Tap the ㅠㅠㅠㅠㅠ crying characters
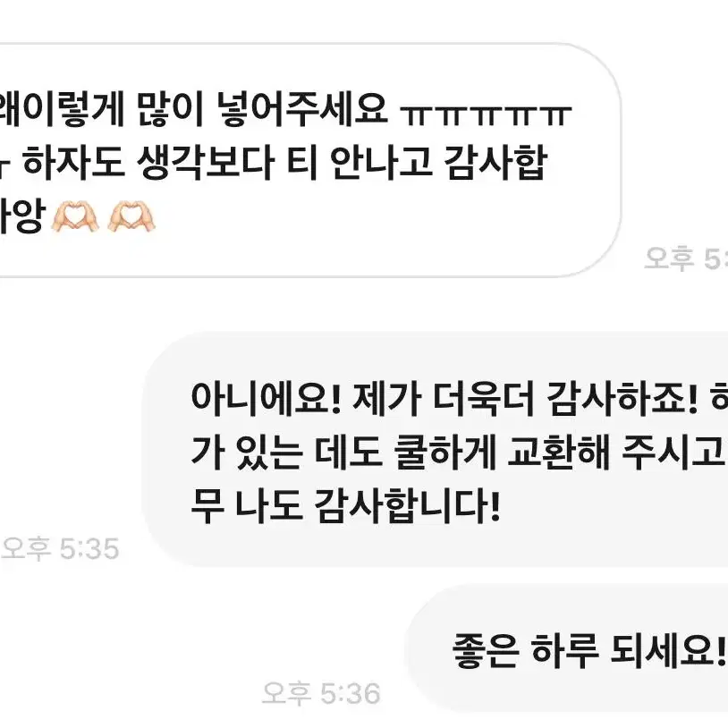728x728 pixels. pos(485,116)
